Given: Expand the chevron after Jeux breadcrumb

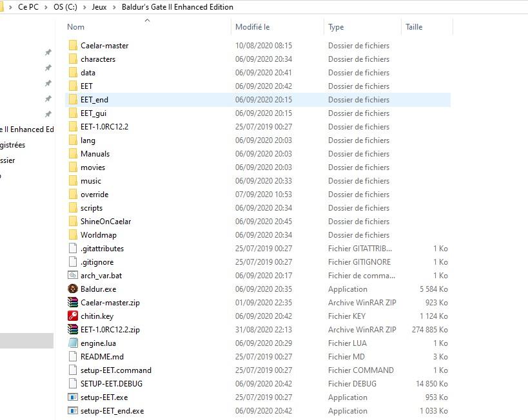Looking at the screenshot, I should click(x=114, y=7).
